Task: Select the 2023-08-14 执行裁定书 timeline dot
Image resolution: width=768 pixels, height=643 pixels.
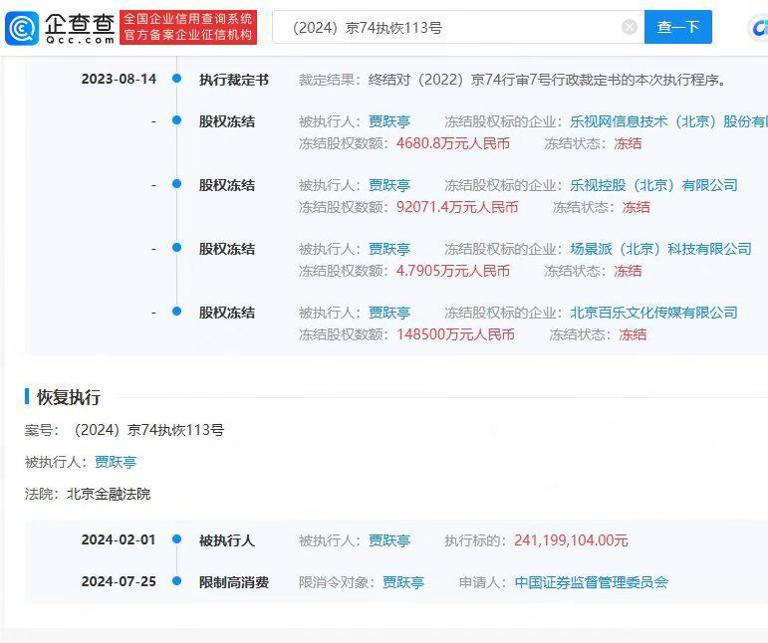Action: click(177, 79)
